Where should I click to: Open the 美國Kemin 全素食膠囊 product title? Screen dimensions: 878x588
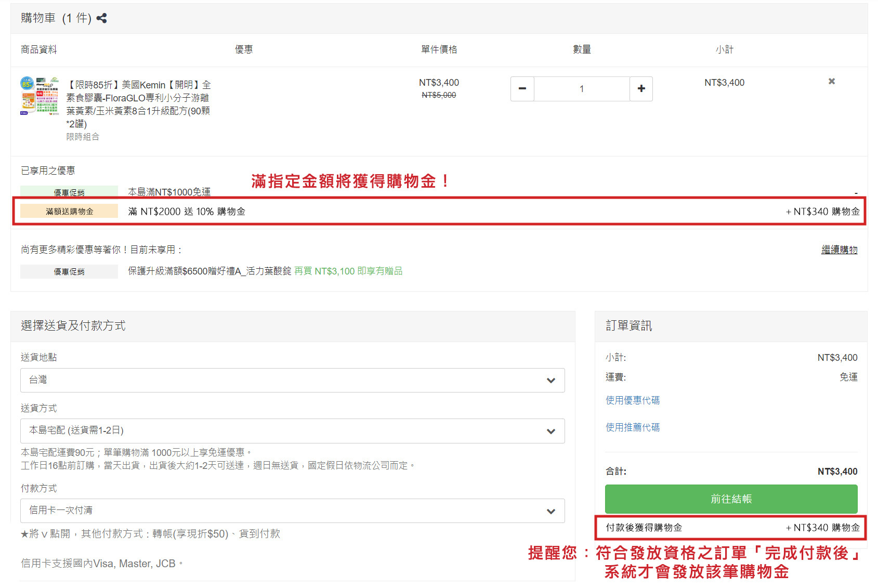pos(138,104)
